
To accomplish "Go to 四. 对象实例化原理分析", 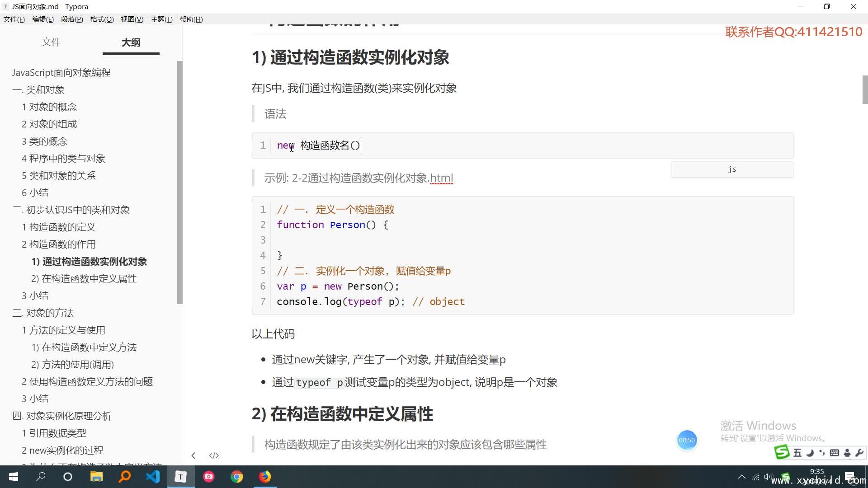I will [62, 416].
